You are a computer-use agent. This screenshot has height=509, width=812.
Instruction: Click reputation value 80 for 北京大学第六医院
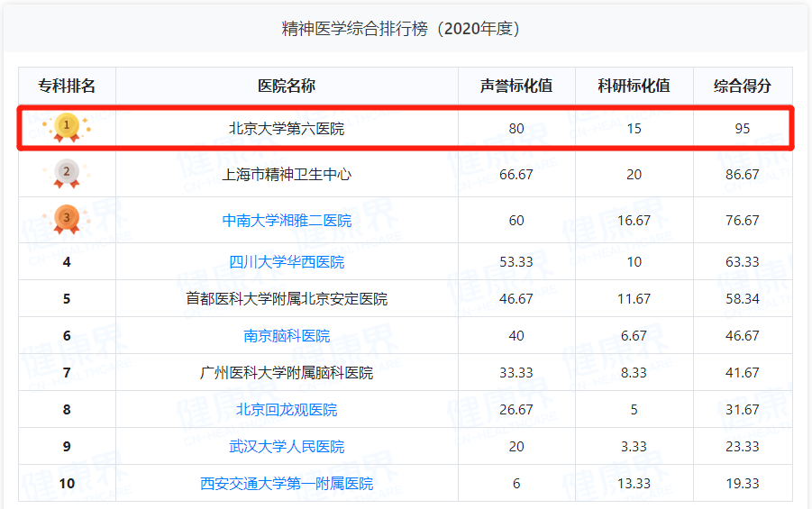[x=516, y=129]
